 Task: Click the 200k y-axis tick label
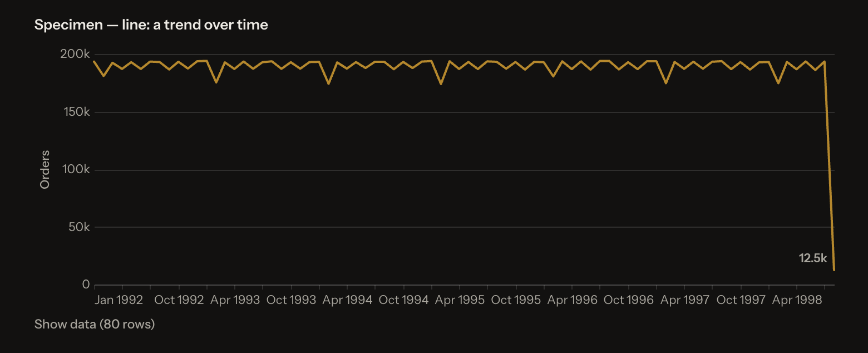(75, 55)
